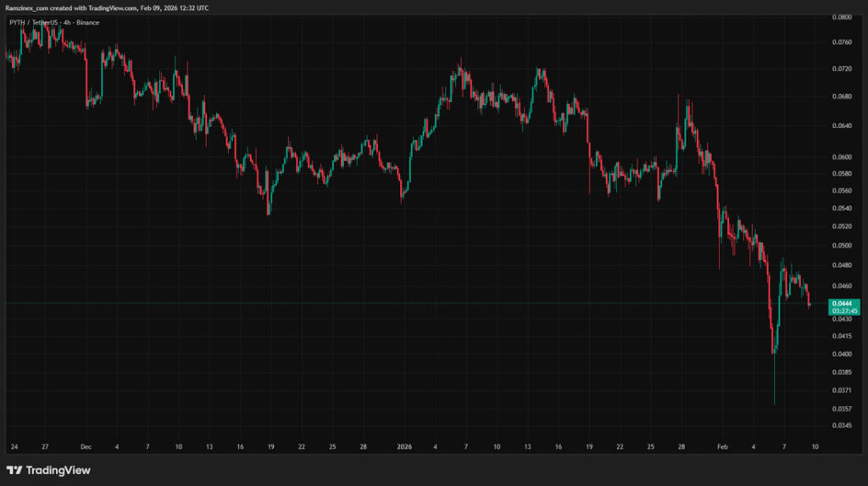Click the 0.0500 price axis label
This screenshot has height=486, width=868.
[x=842, y=246]
